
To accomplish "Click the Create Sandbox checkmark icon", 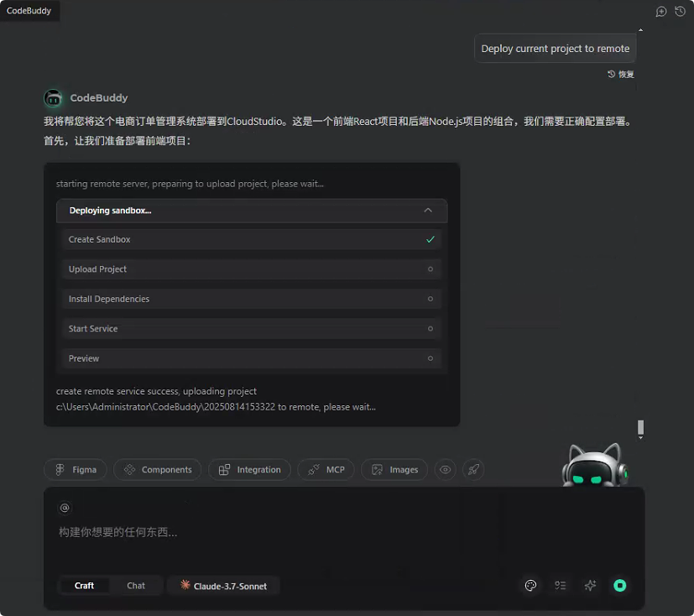I will pyautogui.click(x=430, y=239).
